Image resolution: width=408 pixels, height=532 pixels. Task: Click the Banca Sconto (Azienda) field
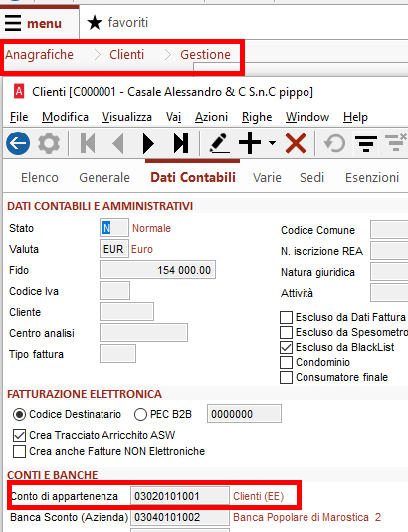tap(180, 517)
